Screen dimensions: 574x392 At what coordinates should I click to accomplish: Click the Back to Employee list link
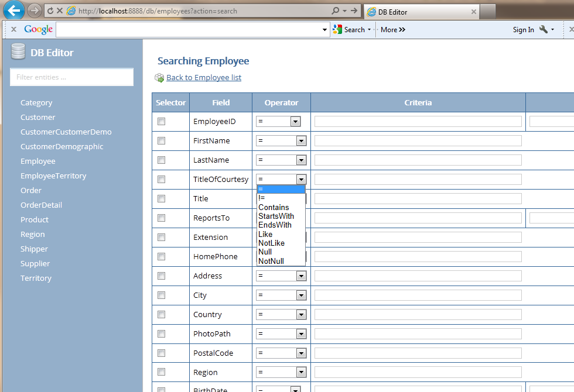tap(204, 78)
